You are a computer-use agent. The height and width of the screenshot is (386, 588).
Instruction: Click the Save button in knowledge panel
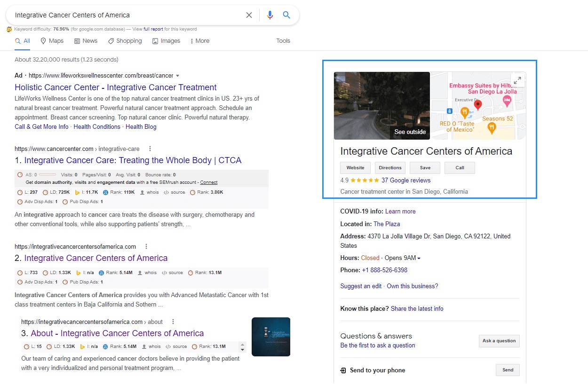coord(425,168)
